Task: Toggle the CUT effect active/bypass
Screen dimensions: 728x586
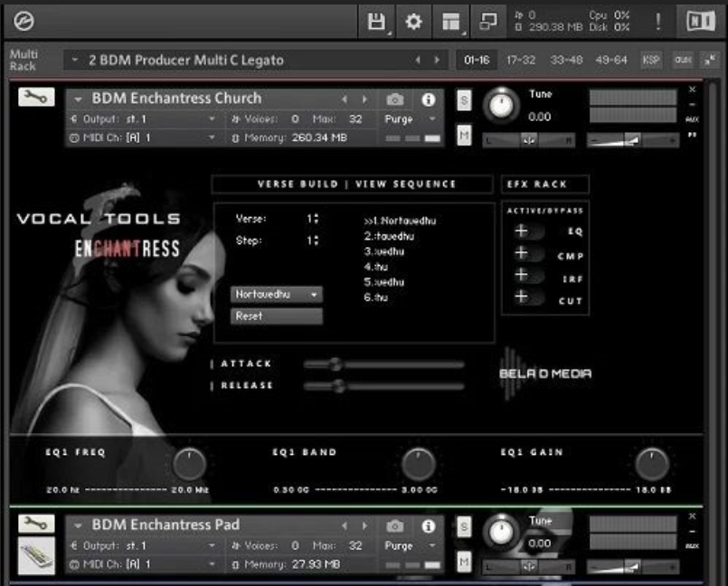Action: coord(528,298)
